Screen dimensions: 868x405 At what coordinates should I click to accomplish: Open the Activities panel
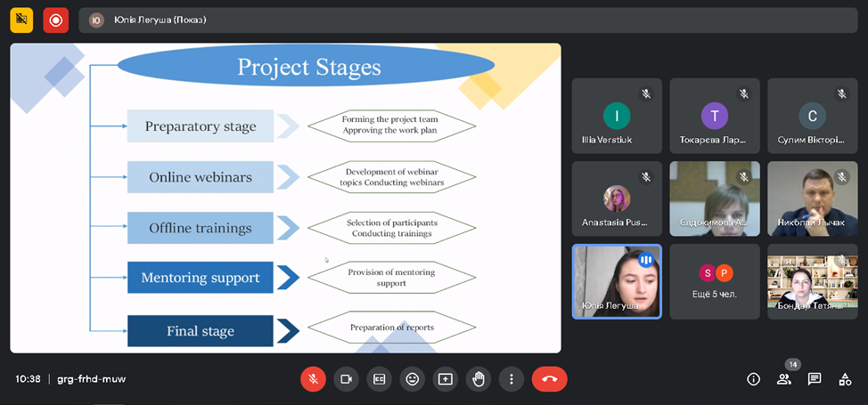click(845, 379)
